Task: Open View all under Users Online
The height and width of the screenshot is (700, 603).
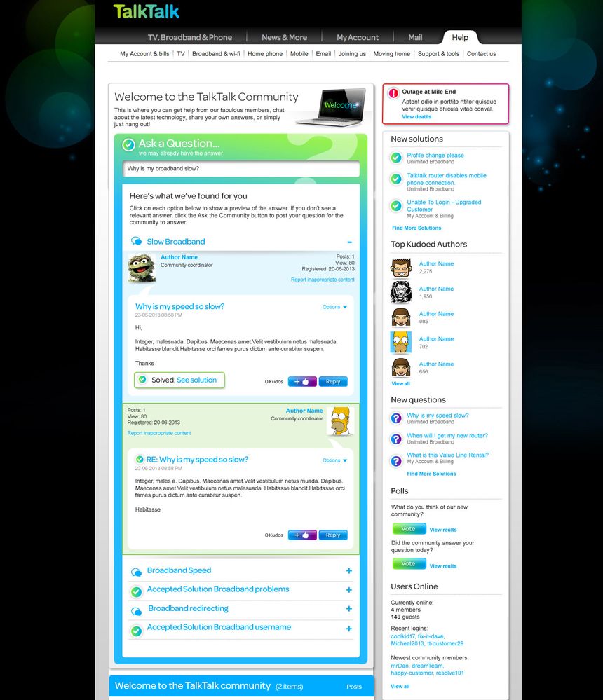Action: pos(400,686)
